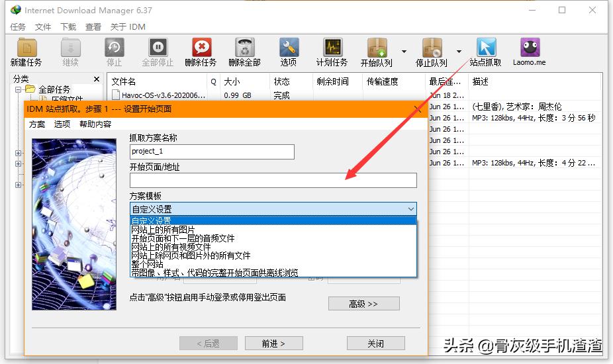This screenshot has height=364, width=613.
Task: Select 整个网站 template option
Action: coord(273,264)
